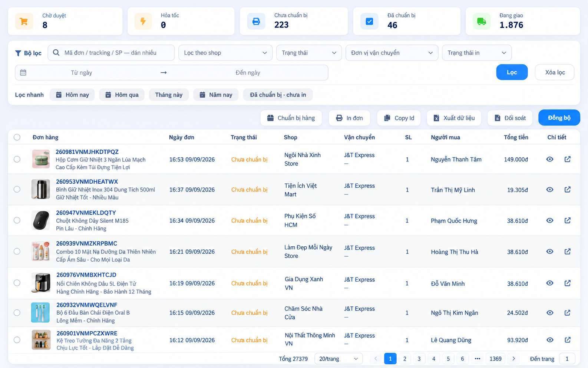View details eye icon for Ngô Thị Kim Ngân order
Screen dimensions: 588x368
[550, 313]
